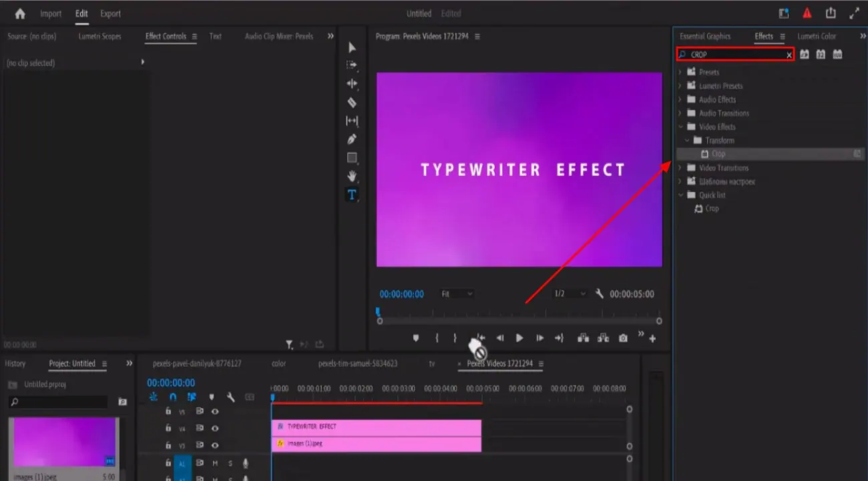This screenshot has width=868, height=481.
Task: Go to Out point in Program monitor
Action: (560, 338)
